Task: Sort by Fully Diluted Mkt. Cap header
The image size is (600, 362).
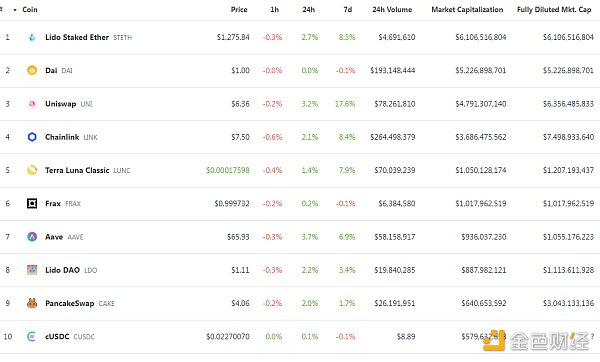Action: pos(554,10)
